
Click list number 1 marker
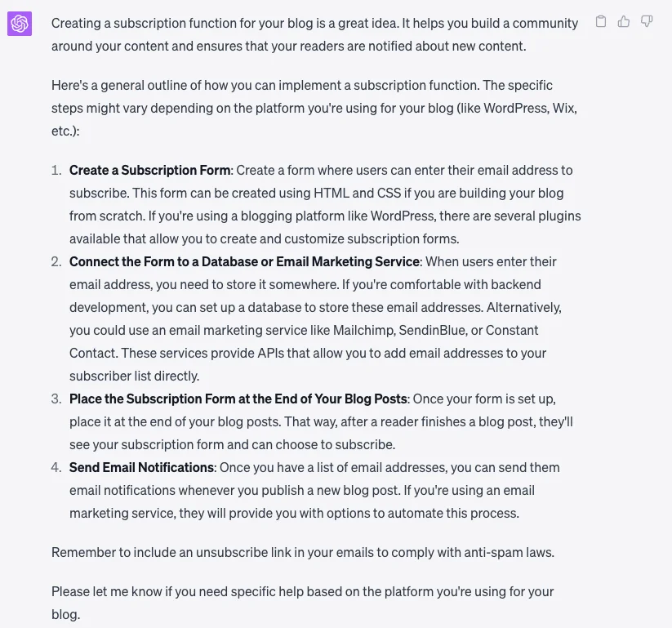(x=56, y=170)
